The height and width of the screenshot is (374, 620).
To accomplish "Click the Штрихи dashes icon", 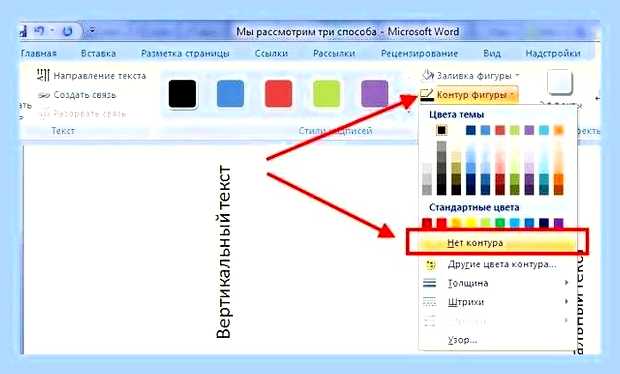I will [430, 302].
